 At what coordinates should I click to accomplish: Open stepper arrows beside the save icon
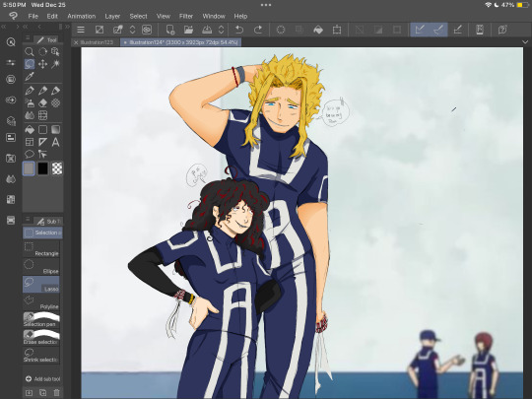click(x=222, y=30)
